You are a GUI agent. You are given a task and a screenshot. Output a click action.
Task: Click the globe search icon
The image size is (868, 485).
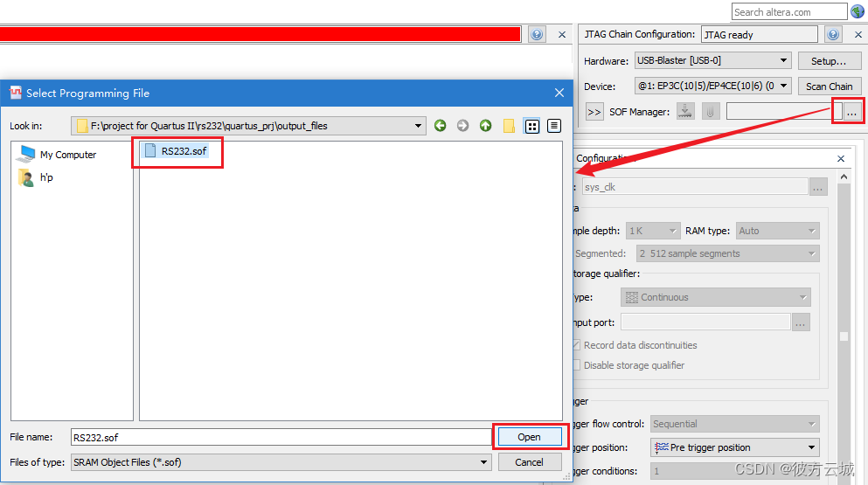[857, 11]
